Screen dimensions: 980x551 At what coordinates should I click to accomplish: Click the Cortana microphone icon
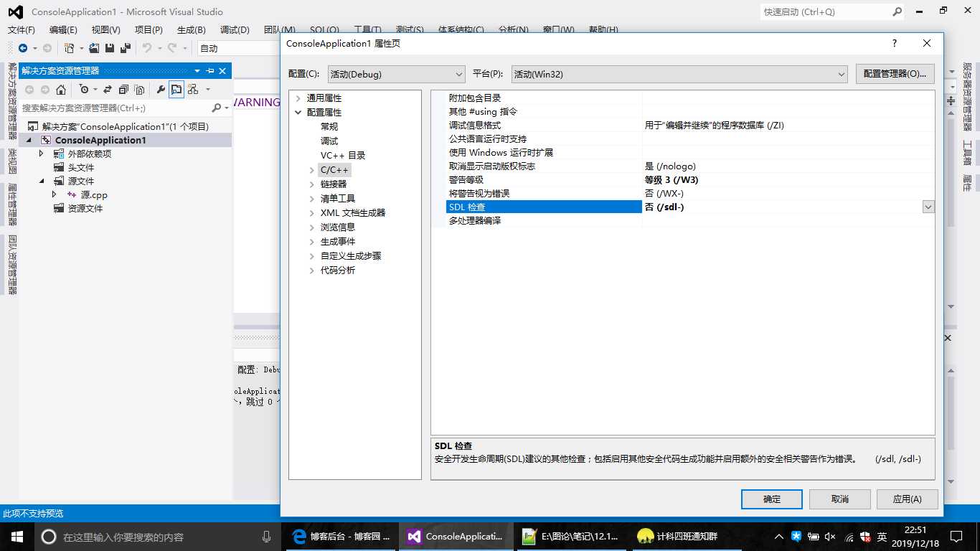tap(266, 536)
